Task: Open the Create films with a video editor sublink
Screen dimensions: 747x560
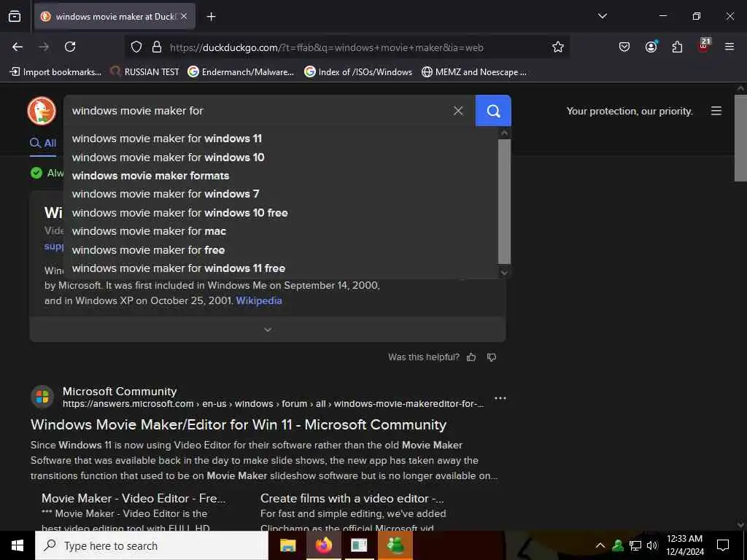Action: click(352, 498)
